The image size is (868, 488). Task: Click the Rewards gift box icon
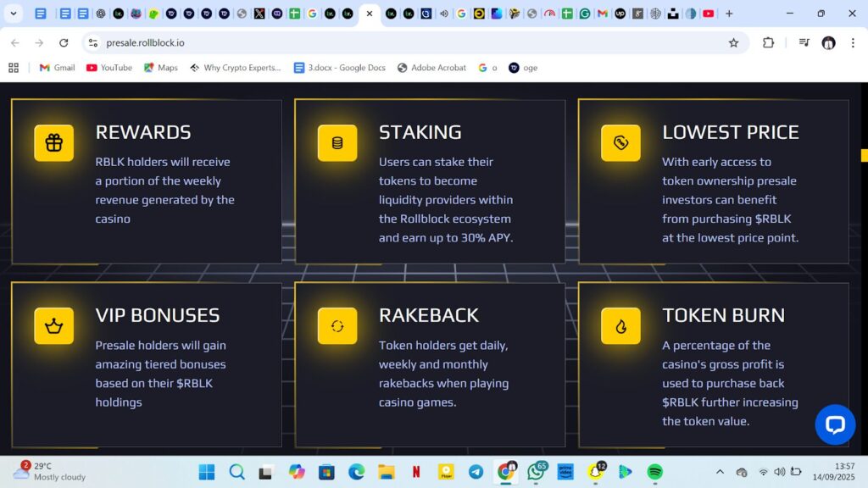click(x=53, y=143)
